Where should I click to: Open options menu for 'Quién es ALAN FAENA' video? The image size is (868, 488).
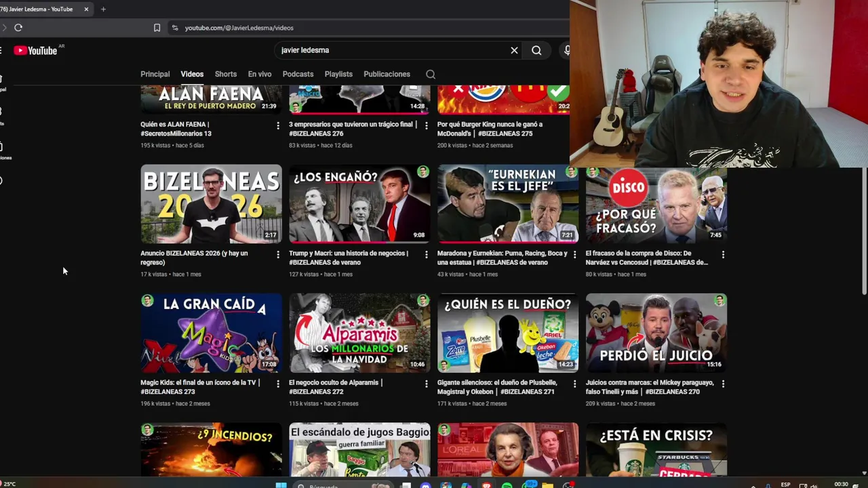(x=277, y=125)
